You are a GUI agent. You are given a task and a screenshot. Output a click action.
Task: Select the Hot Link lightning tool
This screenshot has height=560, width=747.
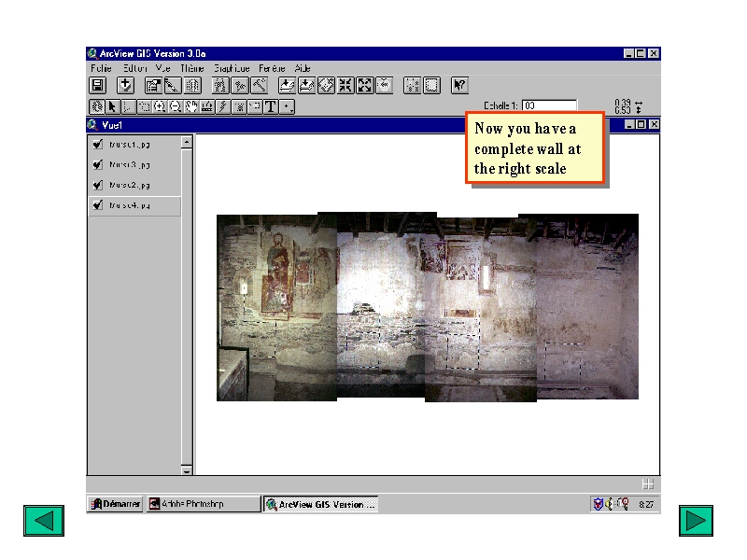coord(223,106)
